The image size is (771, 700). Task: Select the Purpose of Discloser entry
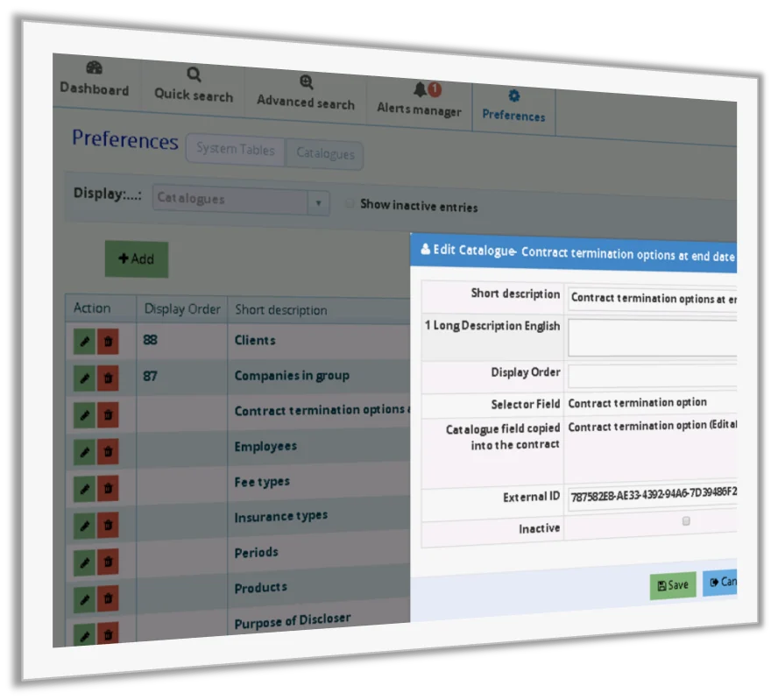(x=293, y=620)
